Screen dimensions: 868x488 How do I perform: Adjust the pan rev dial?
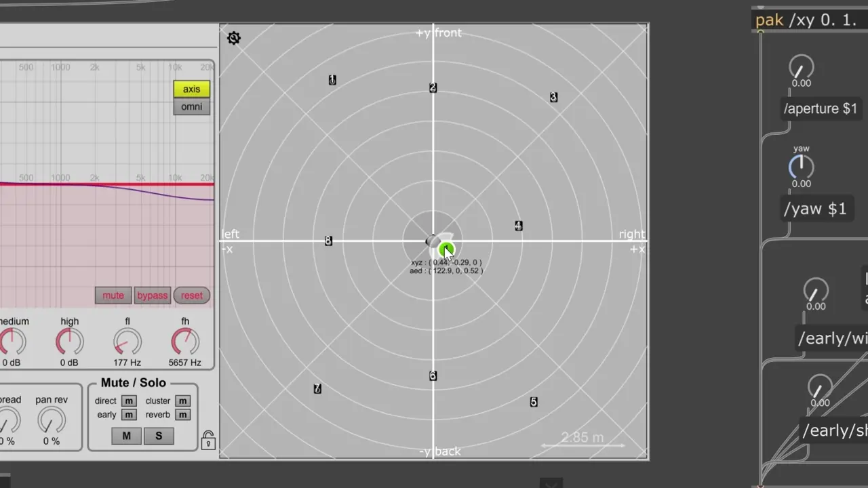pos(52,421)
